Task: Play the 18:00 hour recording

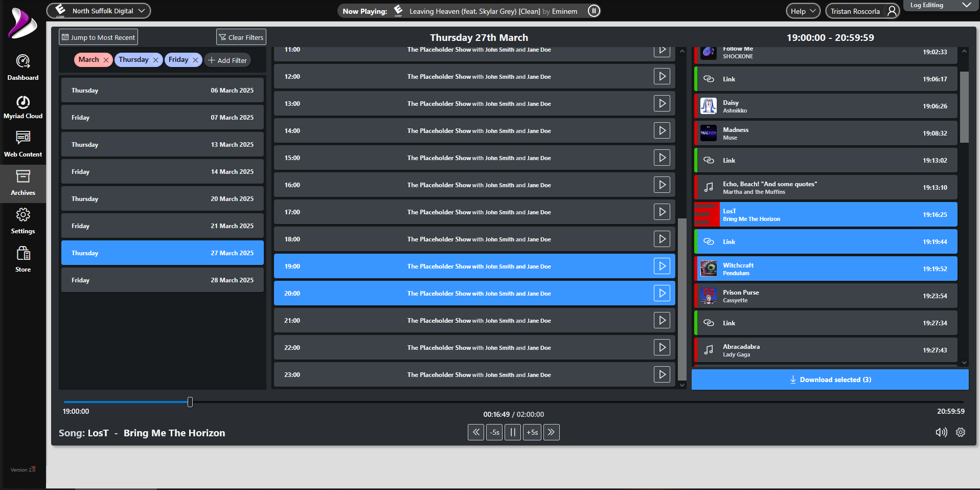Action: click(x=662, y=239)
